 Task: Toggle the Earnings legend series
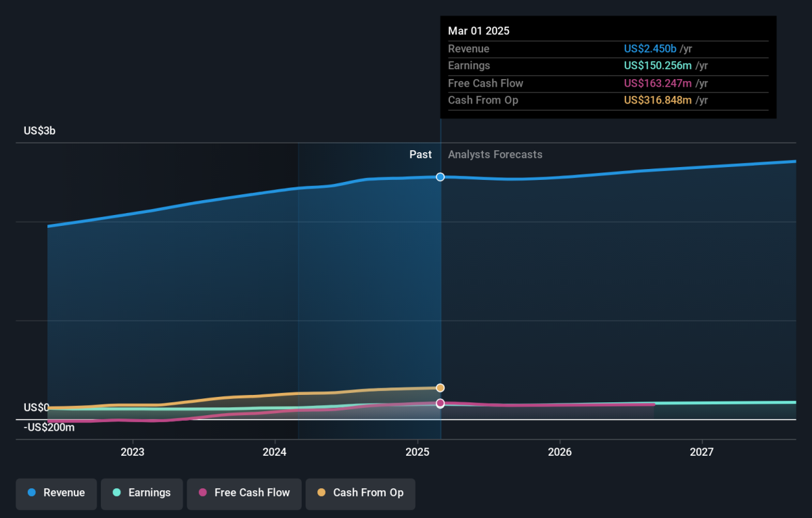(142, 493)
